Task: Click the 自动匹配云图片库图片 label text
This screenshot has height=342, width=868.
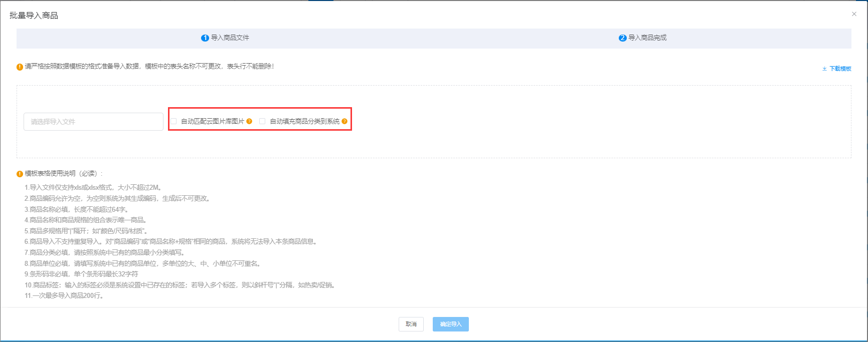Action: coord(213,121)
